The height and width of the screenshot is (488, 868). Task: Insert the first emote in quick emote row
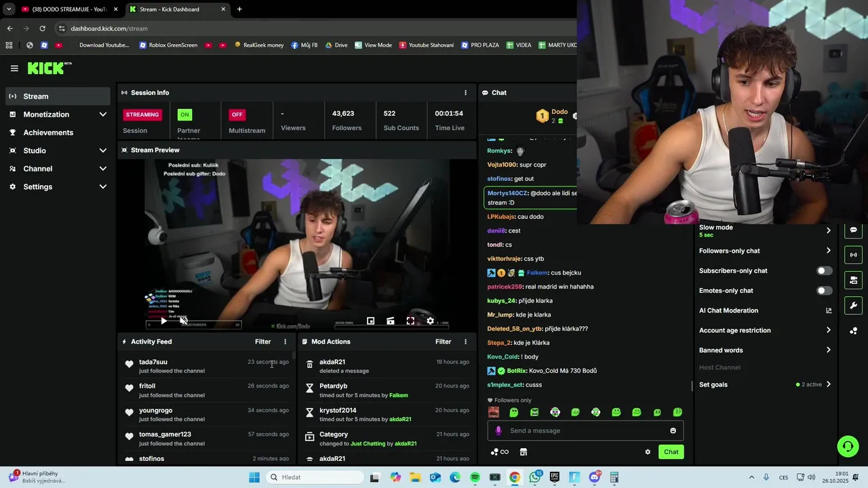pyautogui.click(x=494, y=412)
